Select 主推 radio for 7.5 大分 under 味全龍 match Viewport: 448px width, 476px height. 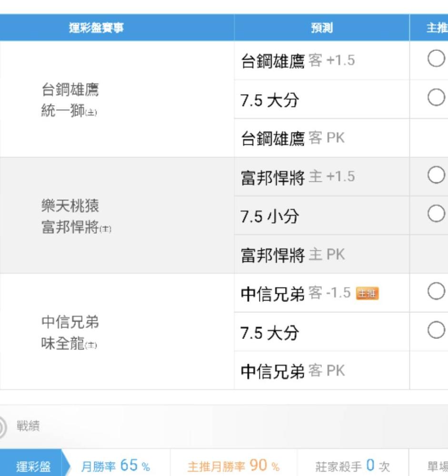click(x=436, y=330)
